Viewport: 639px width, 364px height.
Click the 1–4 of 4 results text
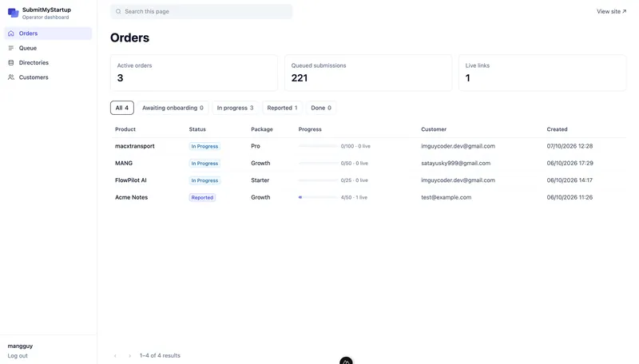tap(160, 356)
